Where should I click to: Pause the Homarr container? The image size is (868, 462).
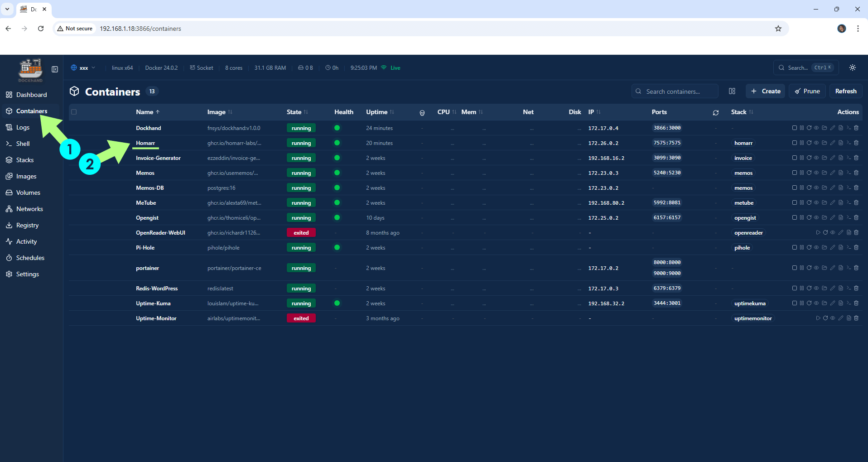[802, 143]
